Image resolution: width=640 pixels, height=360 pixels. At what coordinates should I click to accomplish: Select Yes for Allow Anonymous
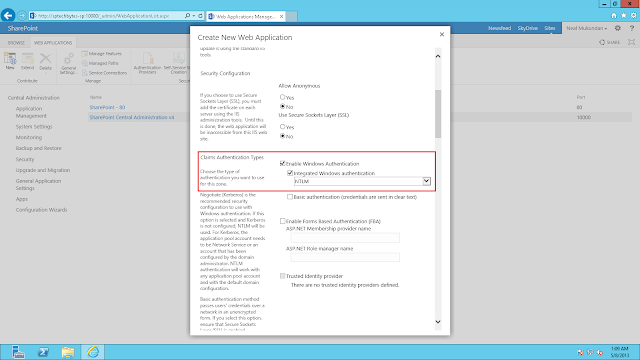(282, 97)
